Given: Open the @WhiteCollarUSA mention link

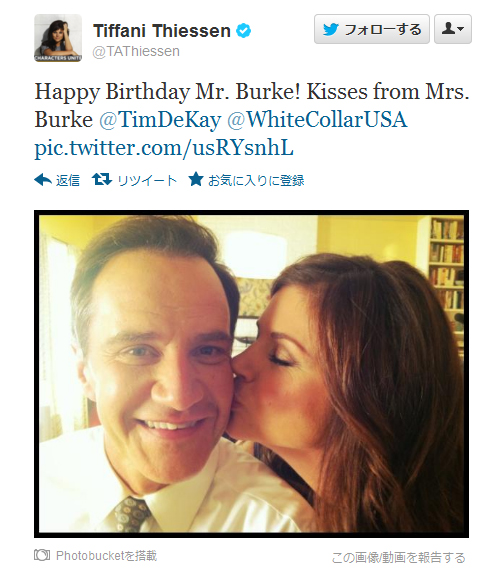Looking at the screenshot, I should click(x=317, y=120).
